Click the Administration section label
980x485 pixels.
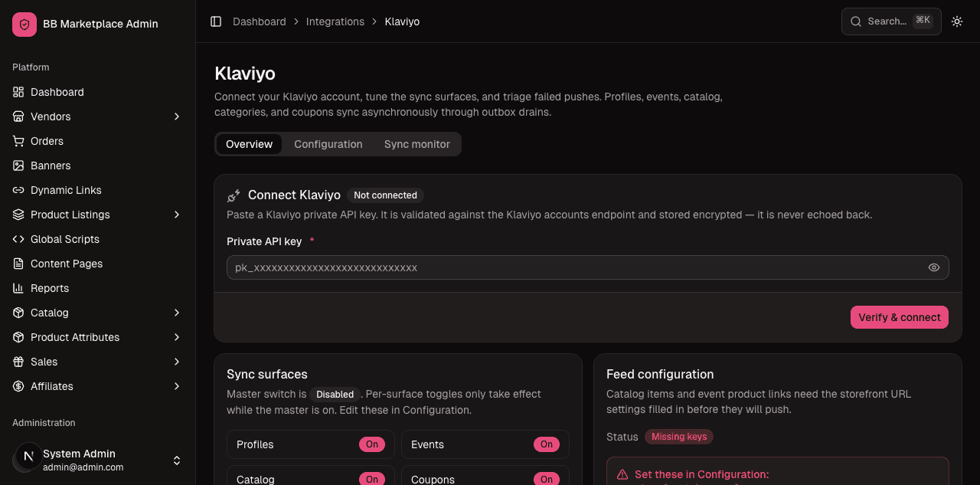click(44, 423)
